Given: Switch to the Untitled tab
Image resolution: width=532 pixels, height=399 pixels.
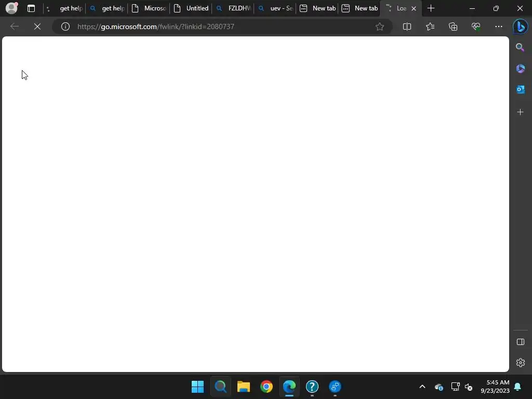Looking at the screenshot, I should point(191,8).
